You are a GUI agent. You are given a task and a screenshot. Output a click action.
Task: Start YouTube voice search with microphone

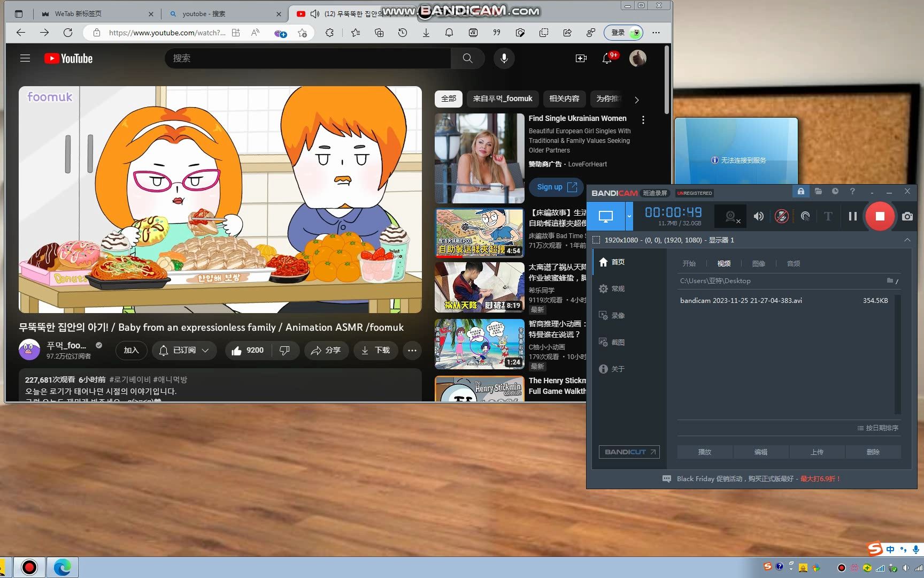504,58
